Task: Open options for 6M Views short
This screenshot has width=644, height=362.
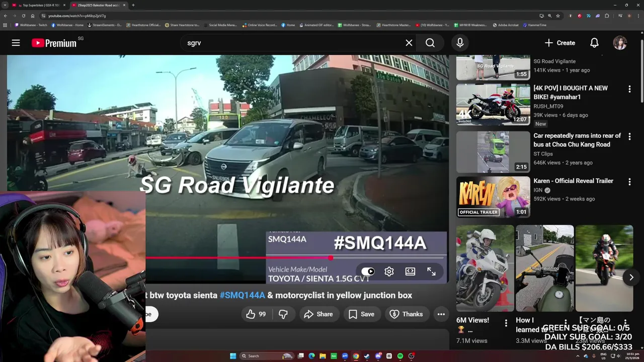Action: 506,323
